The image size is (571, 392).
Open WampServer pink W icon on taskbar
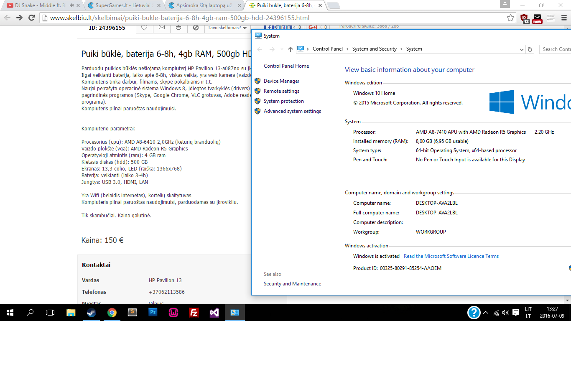(173, 313)
